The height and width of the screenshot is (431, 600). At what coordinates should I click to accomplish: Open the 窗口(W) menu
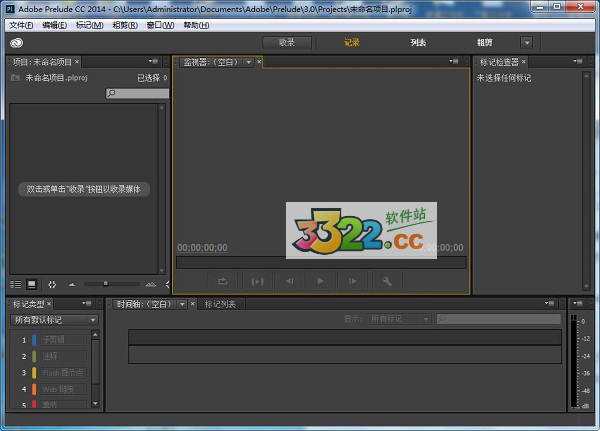(x=160, y=25)
